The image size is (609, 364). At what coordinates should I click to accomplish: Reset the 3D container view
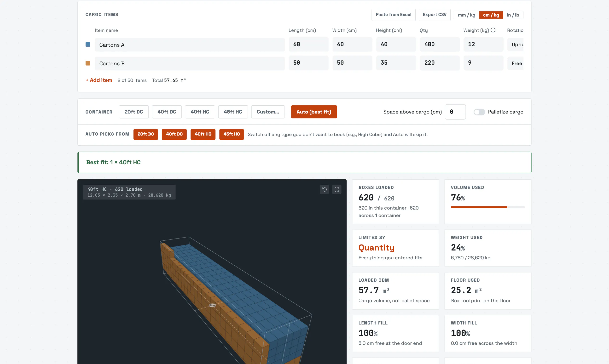[x=324, y=189]
